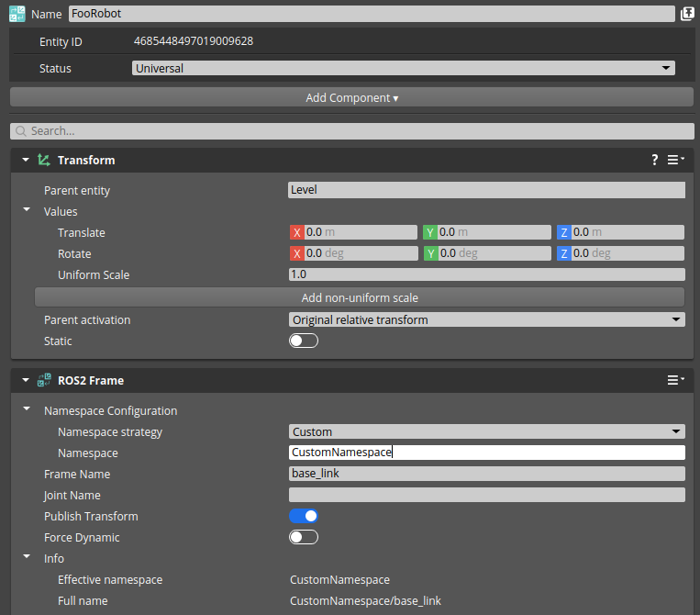
Task: Click the Add Component button
Action: (351, 97)
